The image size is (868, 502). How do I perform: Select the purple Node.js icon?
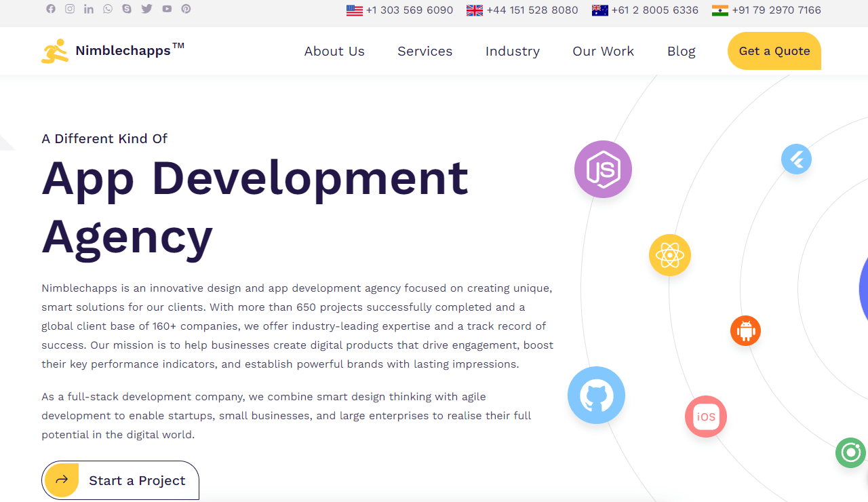point(603,169)
